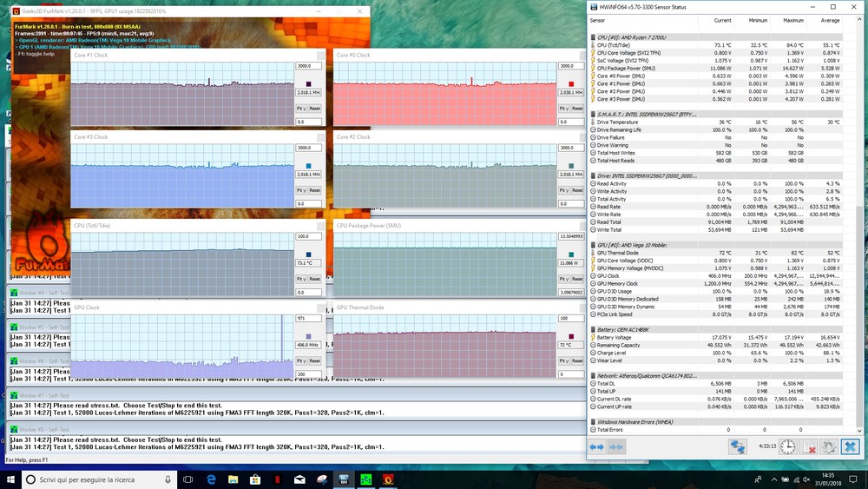
Task: Open the Windows Start menu
Action: coord(10,479)
